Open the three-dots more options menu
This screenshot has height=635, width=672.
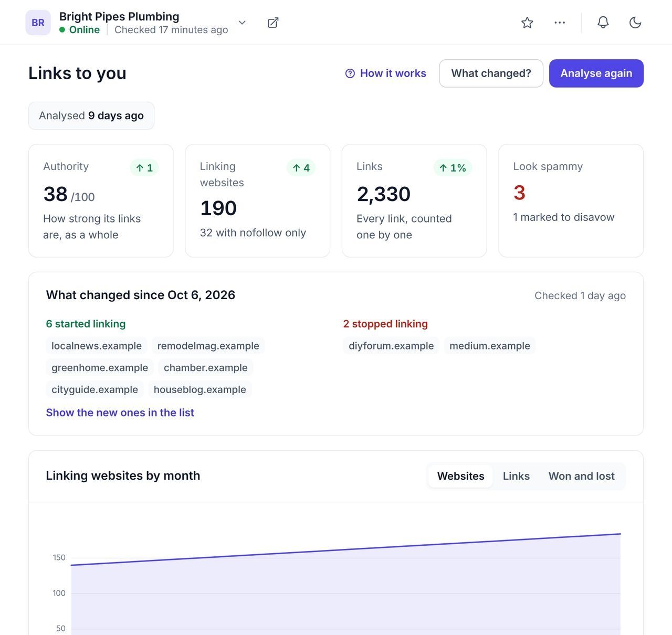coord(560,23)
